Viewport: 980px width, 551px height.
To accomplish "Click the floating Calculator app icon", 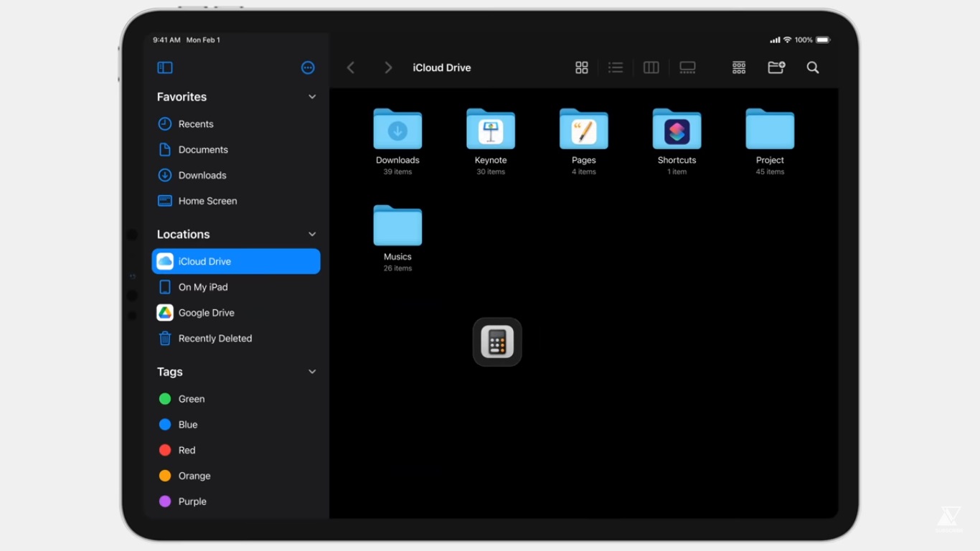I will click(x=497, y=342).
